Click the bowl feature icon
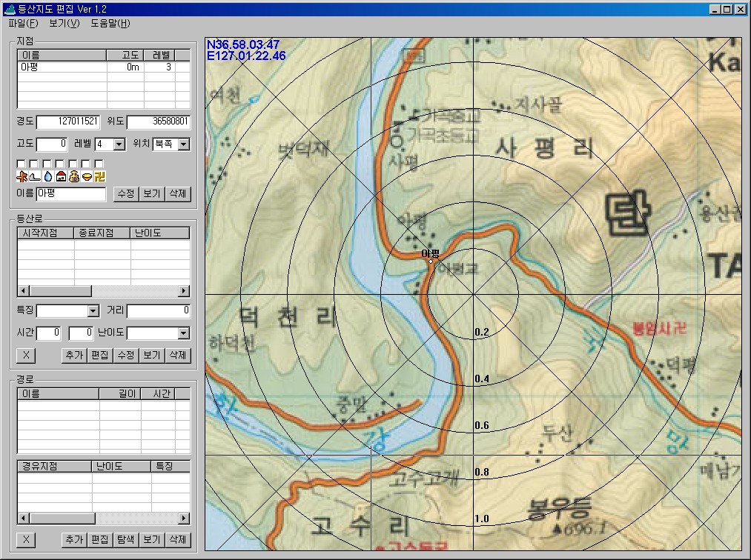Screen dimensions: 751x560 pos(87,176)
